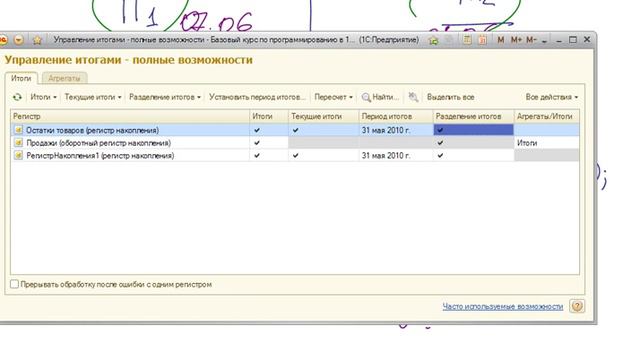The height and width of the screenshot is (360, 640).
Task: Click the icon of РегистрНакопления1 row
Action: tap(18, 156)
